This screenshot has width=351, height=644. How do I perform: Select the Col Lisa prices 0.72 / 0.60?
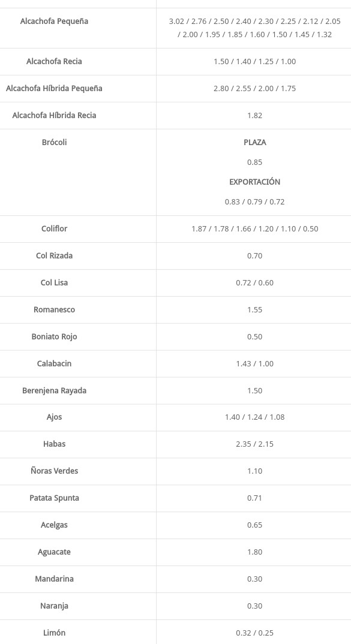point(254,282)
